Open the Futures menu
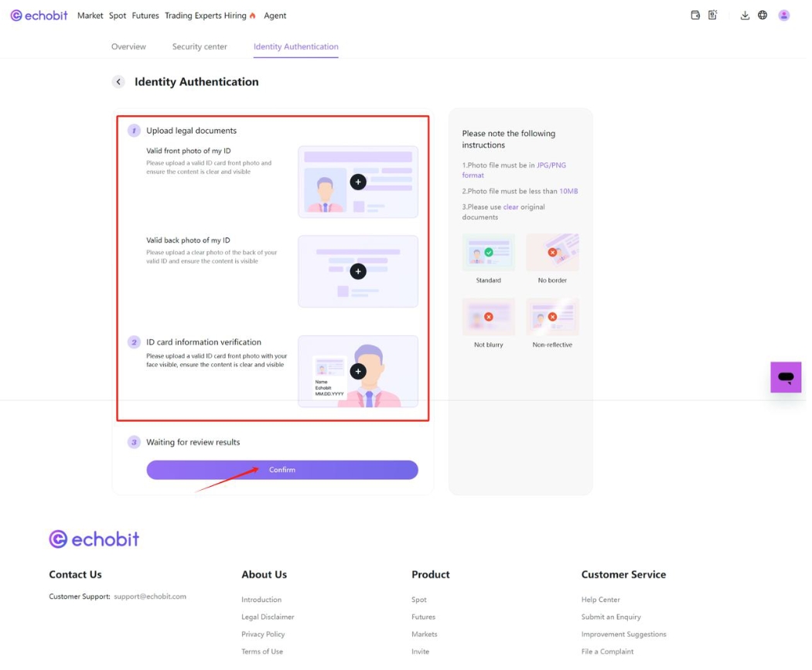Image resolution: width=812 pixels, height=670 pixels. (x=145, y=15)
